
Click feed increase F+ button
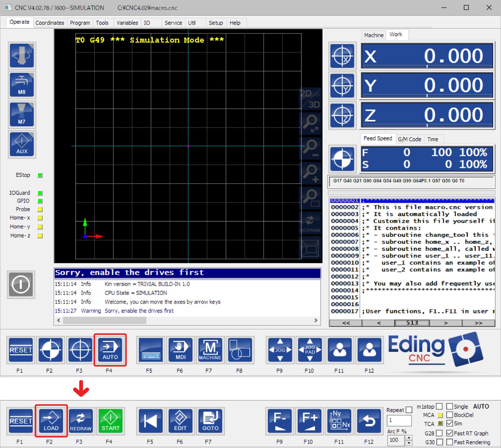pyautogui.click(x=310, y=421)
